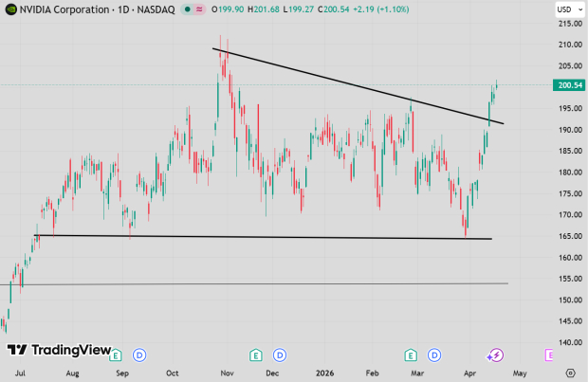Viewport: 588px width, 382px height.
Task: Click the May label on time axis
Action: [520, 373]
